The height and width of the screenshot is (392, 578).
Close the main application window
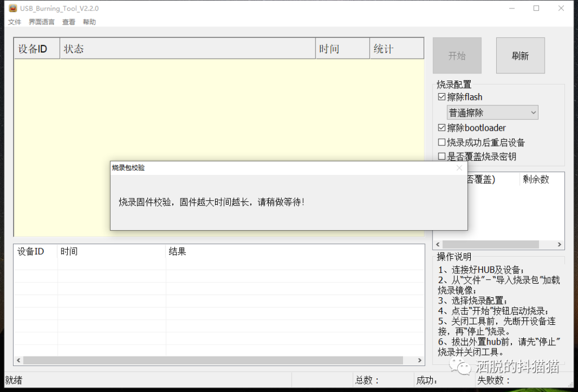pyautogui.click(x=561, y=8)
